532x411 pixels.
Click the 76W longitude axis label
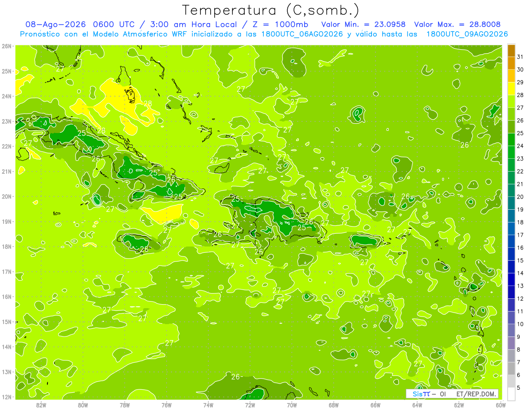[167, 405]
